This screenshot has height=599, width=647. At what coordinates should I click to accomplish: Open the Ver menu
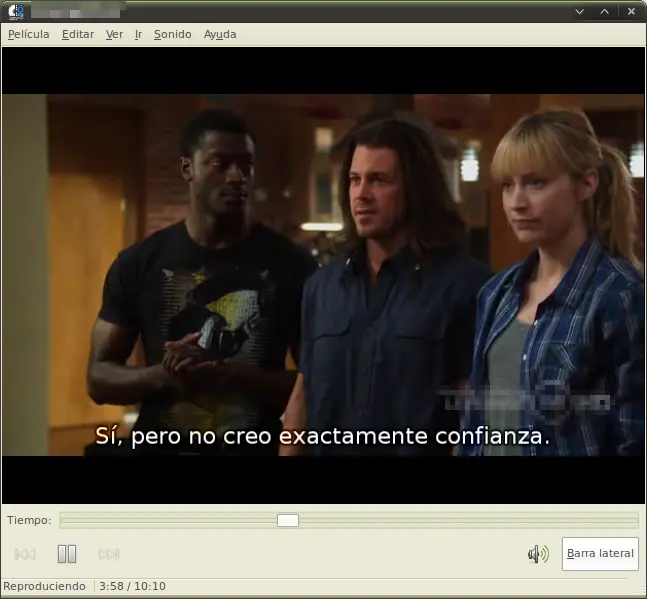coord(114,34)
